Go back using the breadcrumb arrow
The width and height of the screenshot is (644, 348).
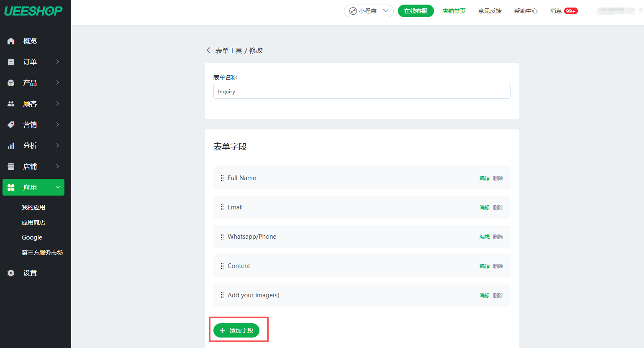tap(208, 50)
